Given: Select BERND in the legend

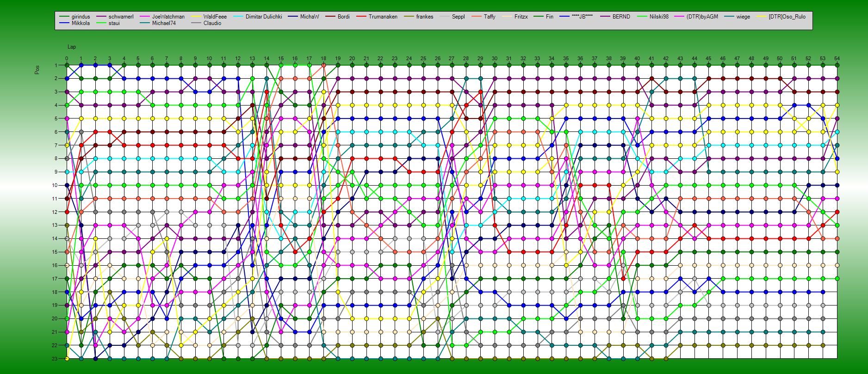Looking at the screenshot, I should pyautogui.click(x=621, y=17).
